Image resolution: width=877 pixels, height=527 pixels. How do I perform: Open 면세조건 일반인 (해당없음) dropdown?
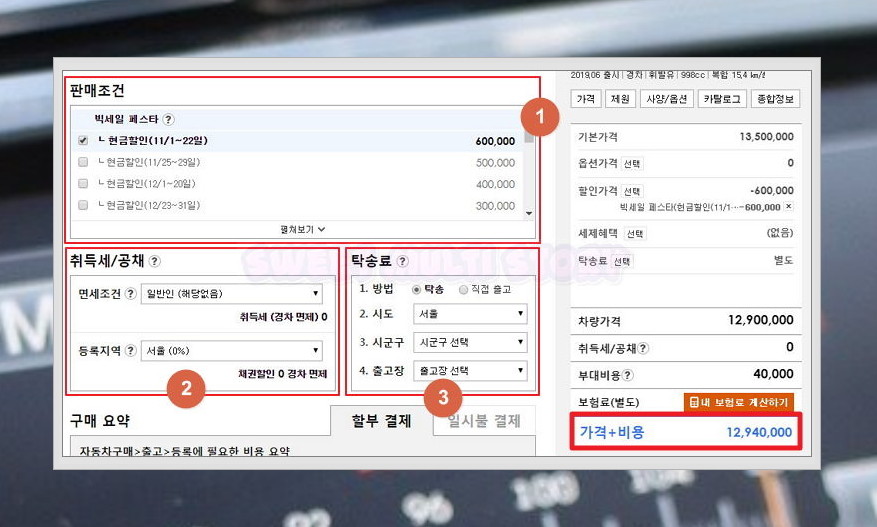pyautogui.click(x=232, y=294)
